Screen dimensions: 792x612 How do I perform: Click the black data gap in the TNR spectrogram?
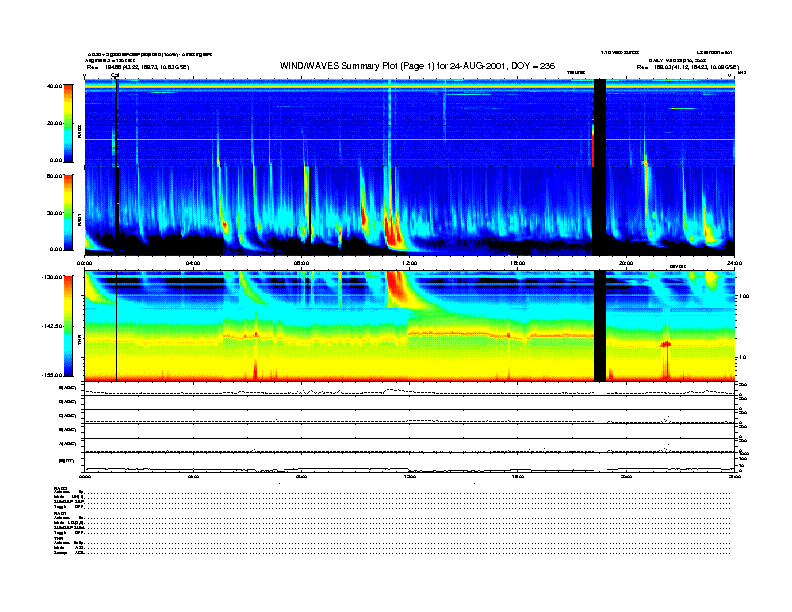coord(600,326)
